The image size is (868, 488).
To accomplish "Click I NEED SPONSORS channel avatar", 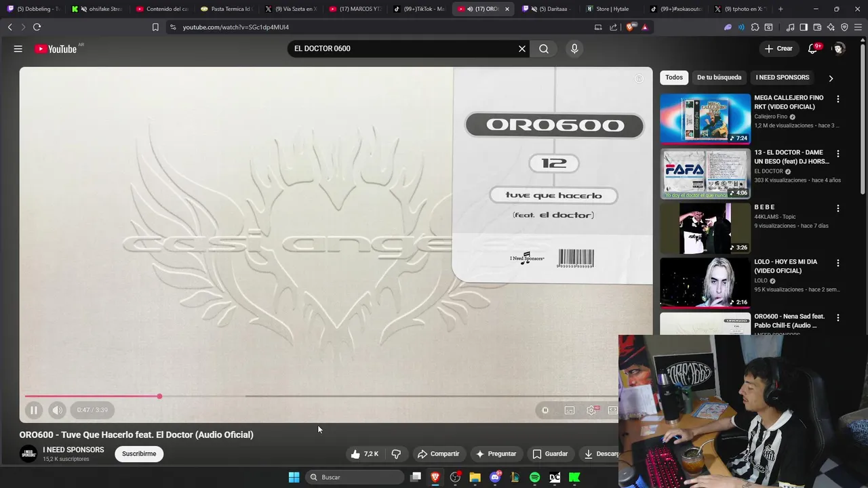I will [28, 454].
